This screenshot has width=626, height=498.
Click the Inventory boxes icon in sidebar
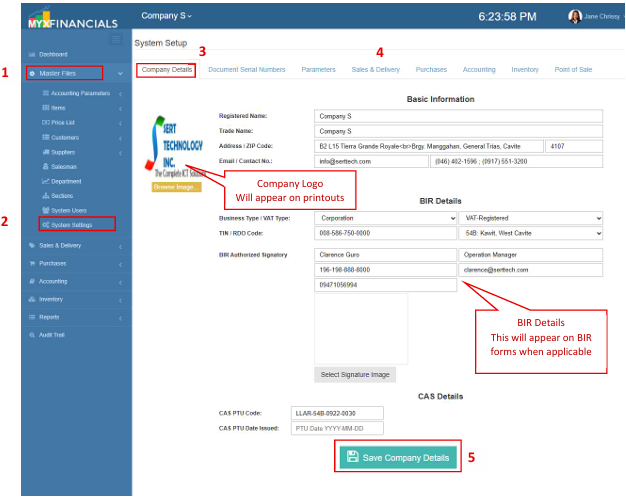(x=32, y=300)
